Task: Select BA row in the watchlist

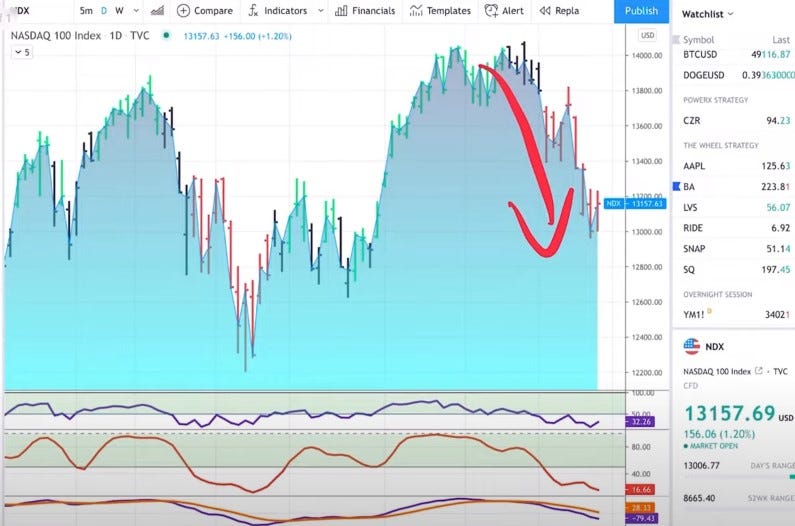Action: [734, 187]
